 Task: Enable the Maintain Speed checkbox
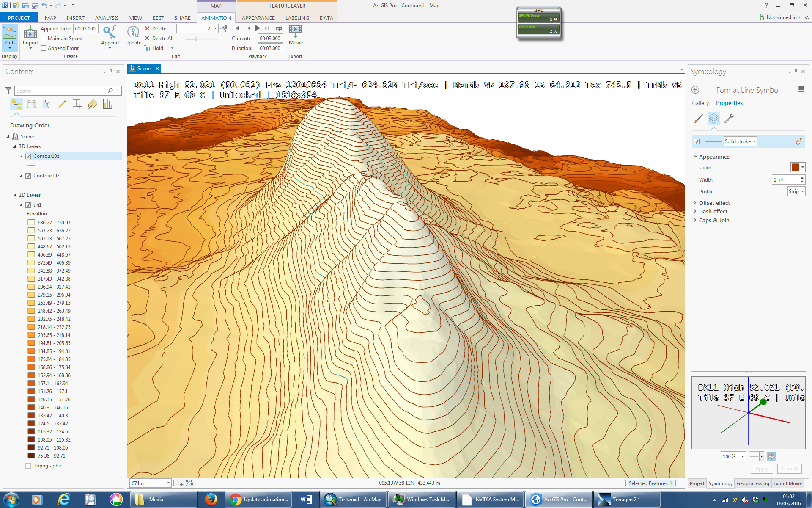point(44,39)
